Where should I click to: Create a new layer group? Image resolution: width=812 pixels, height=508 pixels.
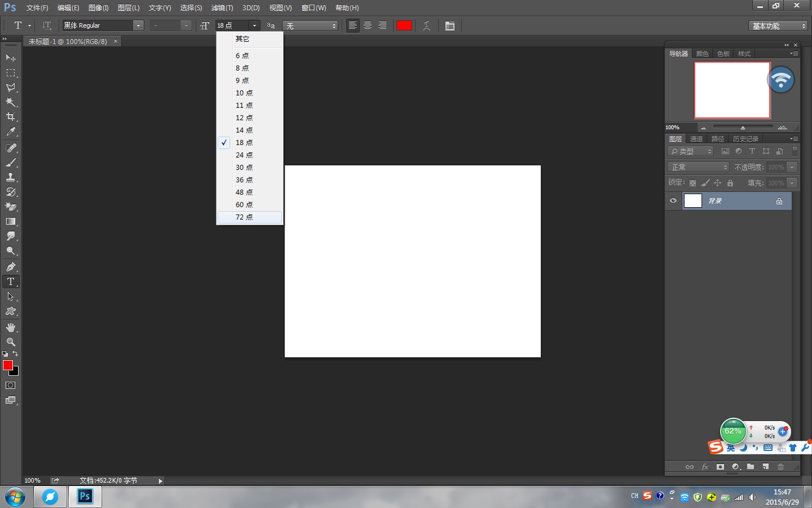coord(751,467)
